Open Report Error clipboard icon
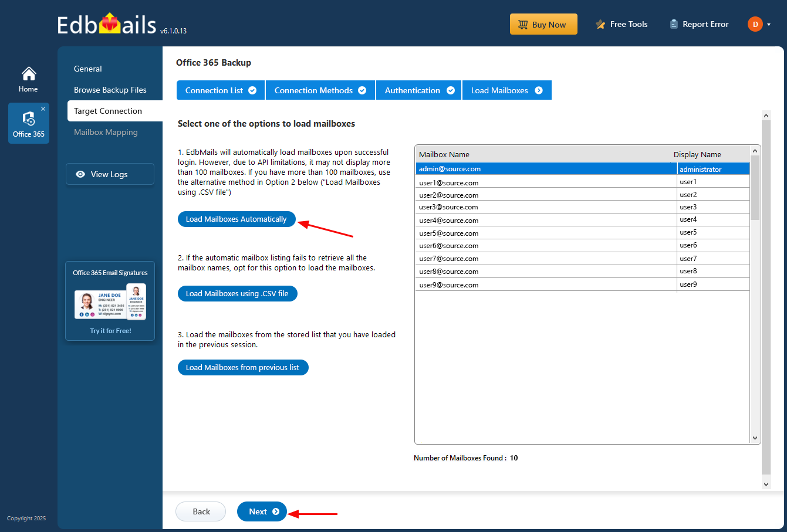The height and width of the screenshot is (532, 787). [674, 25]
